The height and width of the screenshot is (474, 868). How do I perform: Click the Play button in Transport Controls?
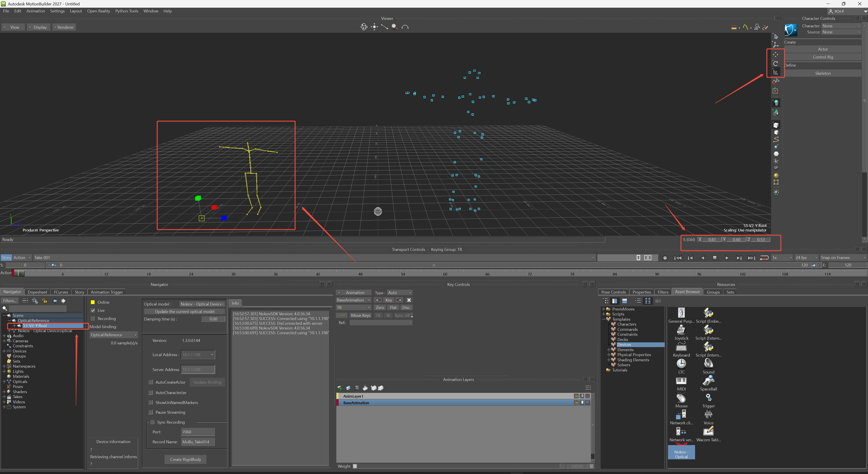(x=727, y=258)
